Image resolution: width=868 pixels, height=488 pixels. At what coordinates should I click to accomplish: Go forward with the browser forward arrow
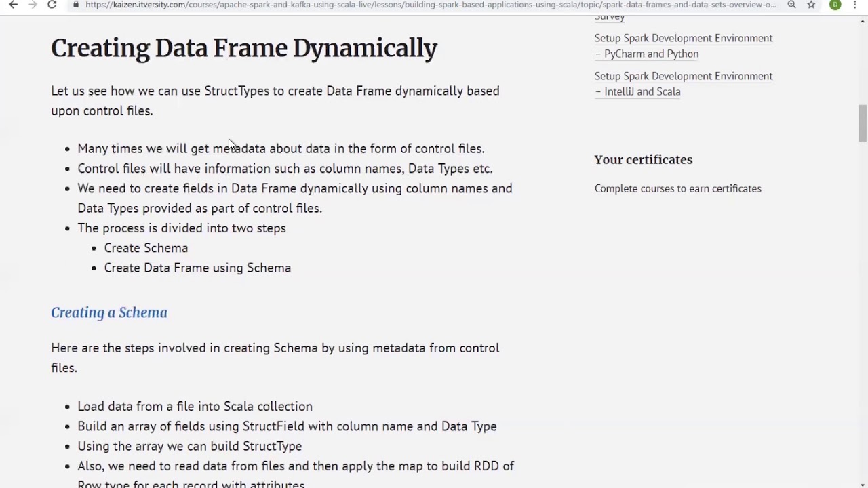coord(32,5)
